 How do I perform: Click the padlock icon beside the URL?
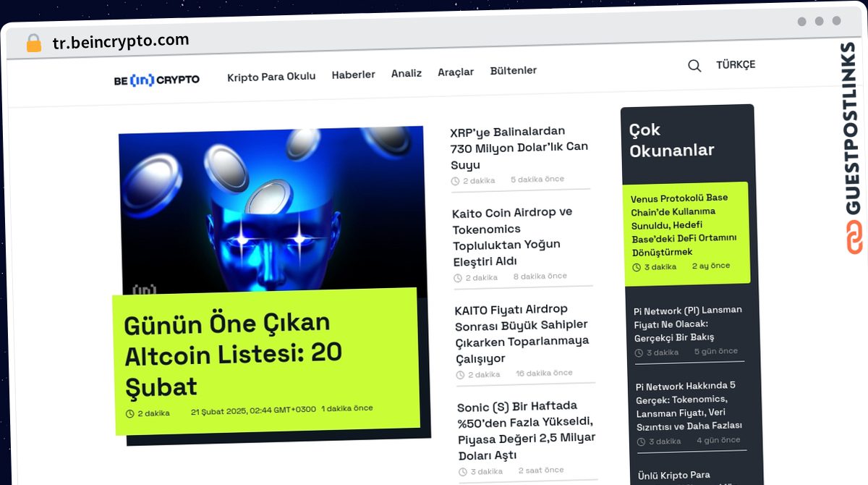pyautogui.click(x=33, y=43)
